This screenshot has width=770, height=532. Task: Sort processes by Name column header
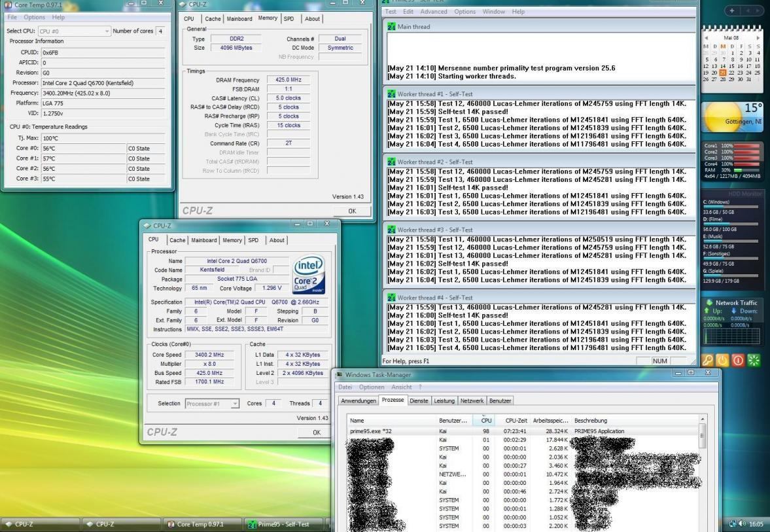392,421
